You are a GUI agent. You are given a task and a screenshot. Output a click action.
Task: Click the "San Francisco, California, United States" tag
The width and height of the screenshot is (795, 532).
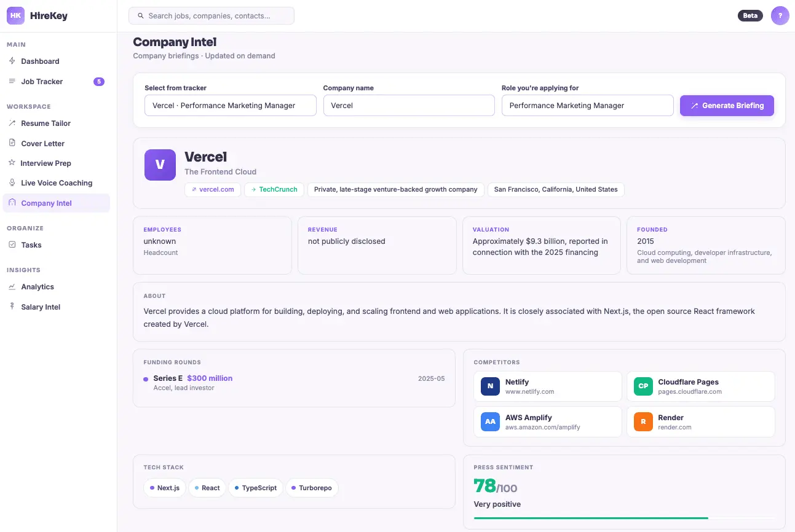pyautogui.click(x=556, y=189)
